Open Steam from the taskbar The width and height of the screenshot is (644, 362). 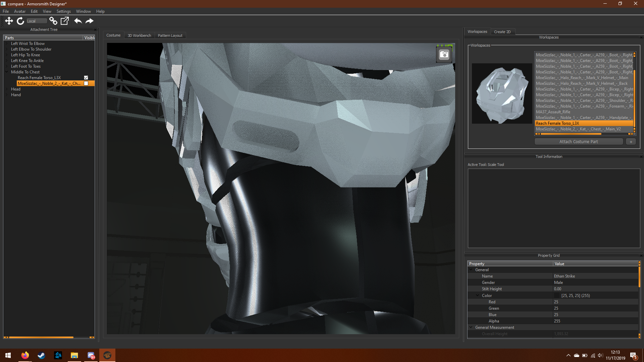pyautogui.click(x=41, y=355)
